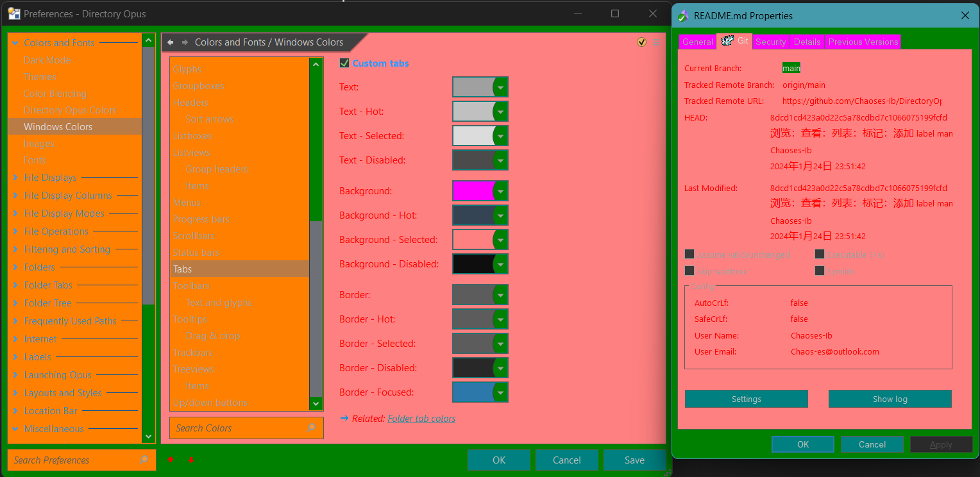Open the Text - Hot color dropdown arrow
Image resolution: width=980 pixels, height=477 pixels.
[x=500, y=112]
